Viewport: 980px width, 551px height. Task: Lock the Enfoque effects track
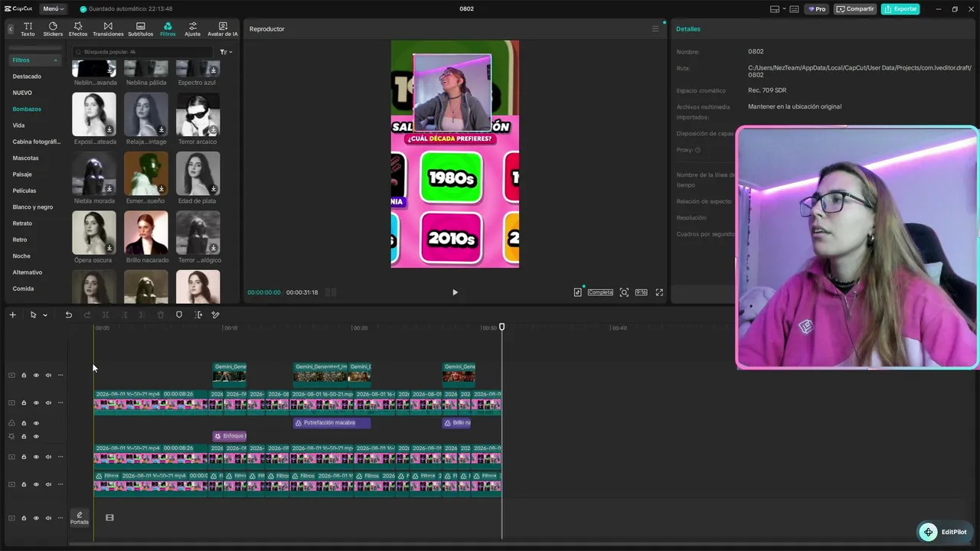point(24,436)
